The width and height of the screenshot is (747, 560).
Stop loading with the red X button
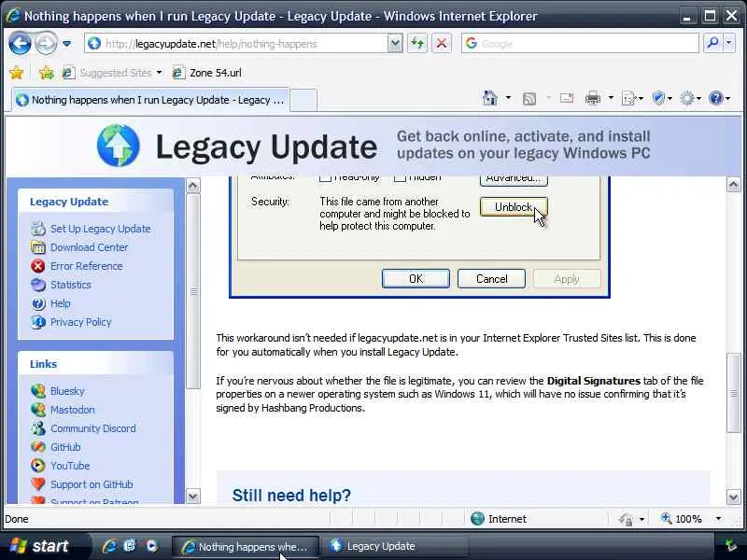(x=441, y=44)
